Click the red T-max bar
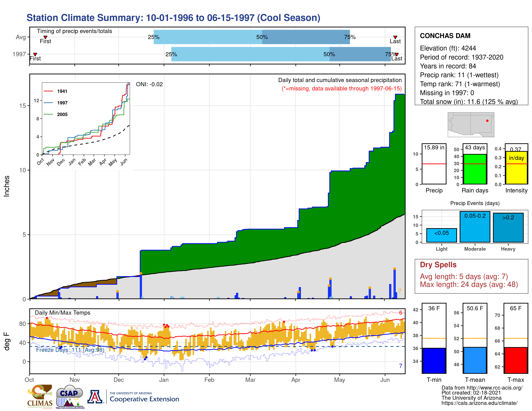Viewport: 532px width, 411px height. [516, 360]
